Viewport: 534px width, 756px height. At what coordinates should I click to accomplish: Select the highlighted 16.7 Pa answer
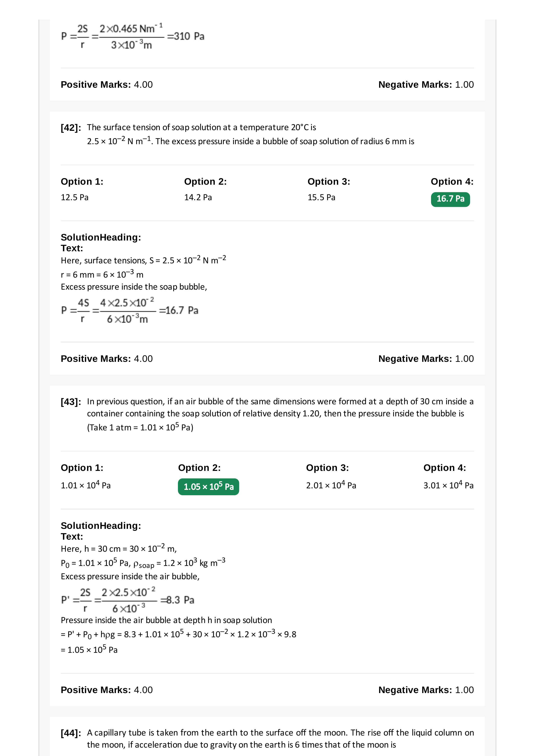(450, 199)
